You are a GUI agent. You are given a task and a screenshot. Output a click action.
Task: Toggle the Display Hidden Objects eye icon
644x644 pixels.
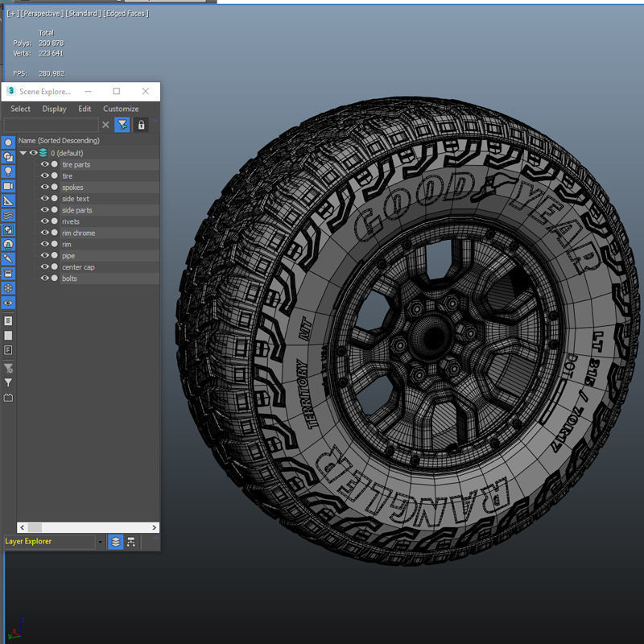(x=8, y=303)
